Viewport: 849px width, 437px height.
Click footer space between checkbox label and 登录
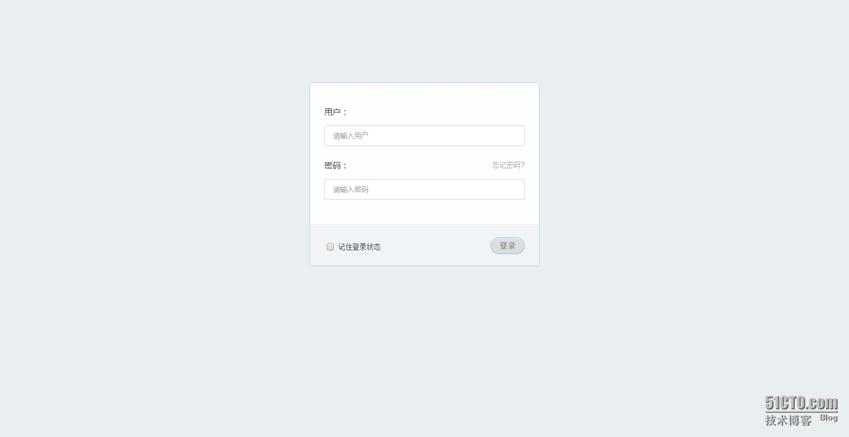pyautogui.click(x=435, y=246)
